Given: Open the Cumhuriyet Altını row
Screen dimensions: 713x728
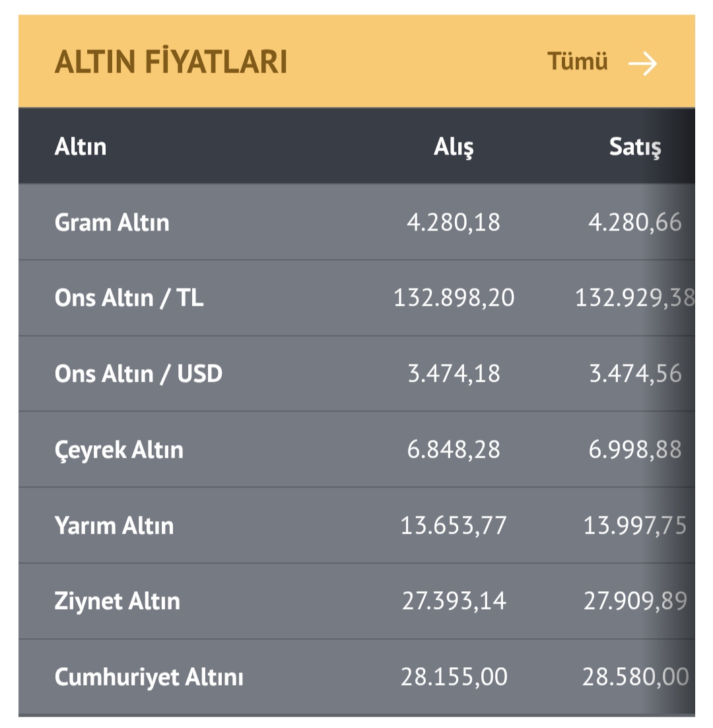Looking at the screenshot, I should [x=149, y=677].
